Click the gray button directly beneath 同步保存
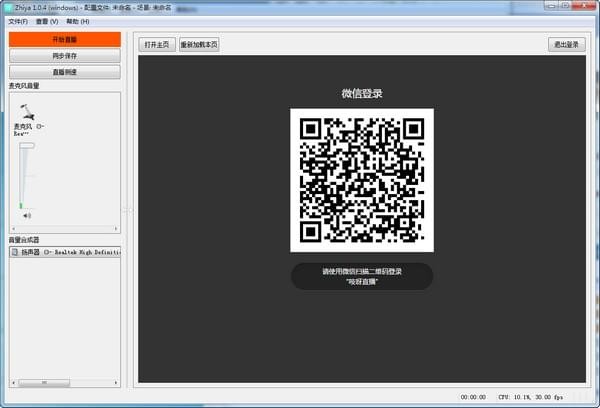Viewport: 600px width, 408px height. tap(65, 72)
